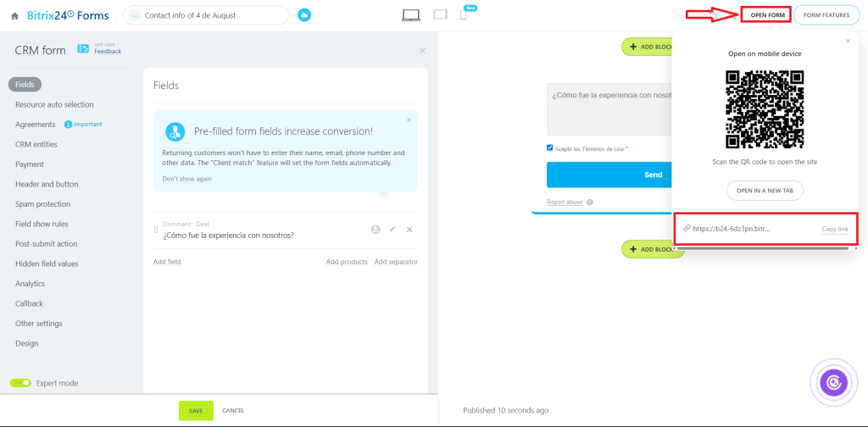The height and width of the screenshot is (427, 868).
Task: Uncheck Acepto los Términos de Uso checkbox
Action: pyautogui.click(x=550, y=147)
